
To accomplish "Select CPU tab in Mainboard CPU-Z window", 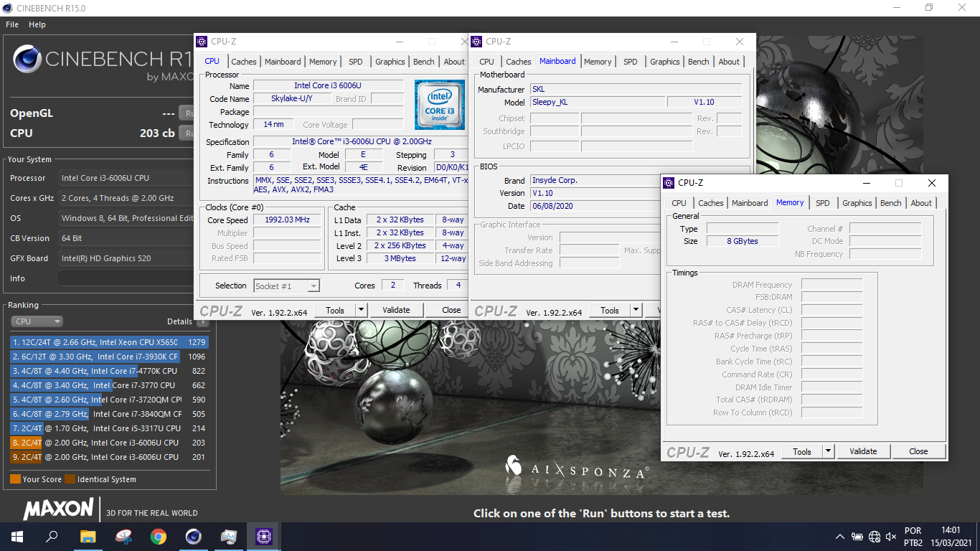I will tap(486, 62).
